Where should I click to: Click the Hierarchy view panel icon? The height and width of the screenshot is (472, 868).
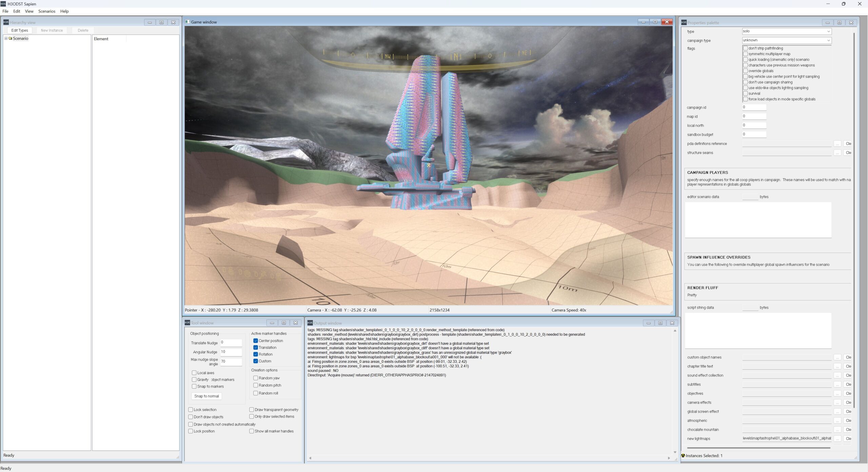6,22
